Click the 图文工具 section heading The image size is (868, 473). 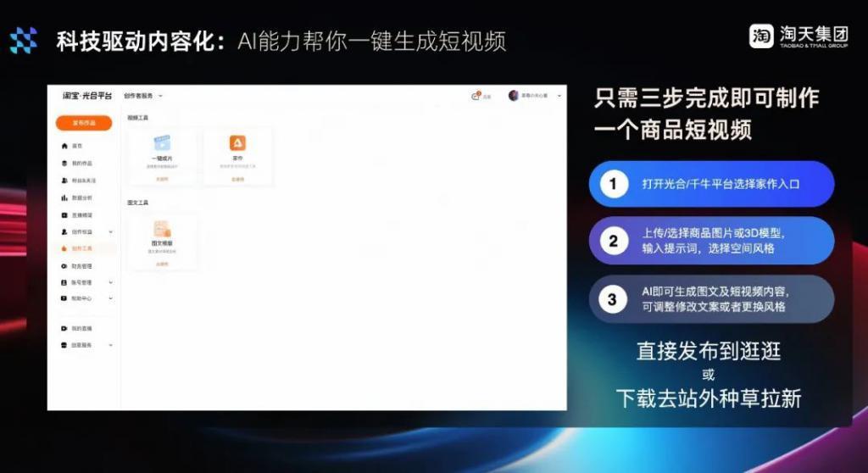coord(138,203)
